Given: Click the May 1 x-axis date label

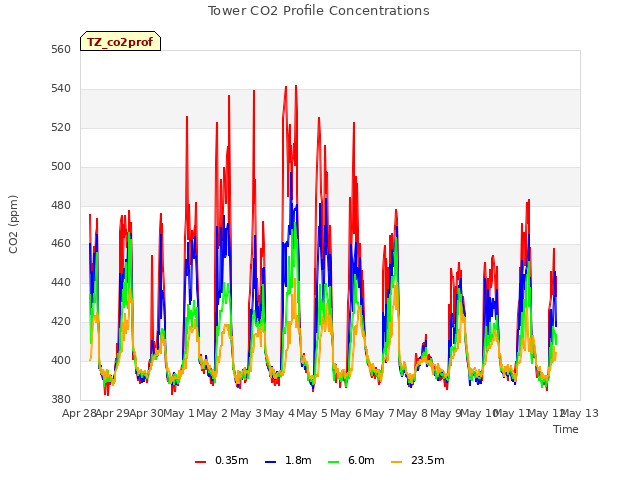Looking at the screenshot, I should click(x=179, y=413).
